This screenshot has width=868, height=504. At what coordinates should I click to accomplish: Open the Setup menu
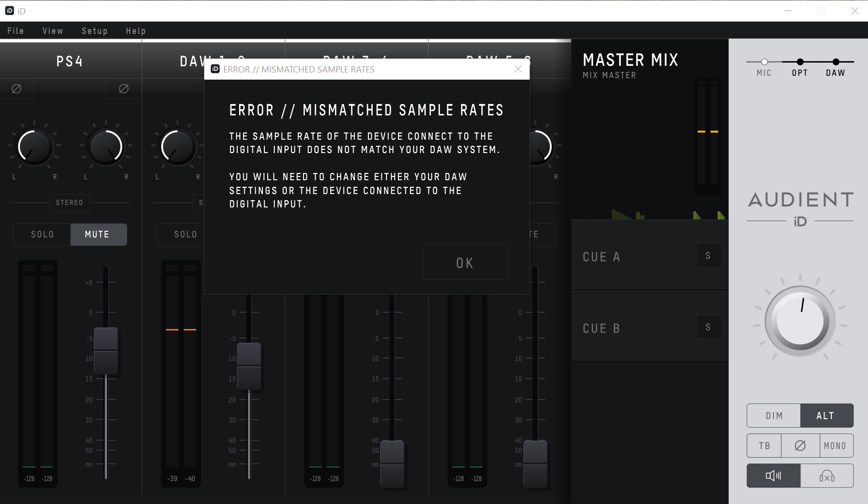(x=94, y=31)
